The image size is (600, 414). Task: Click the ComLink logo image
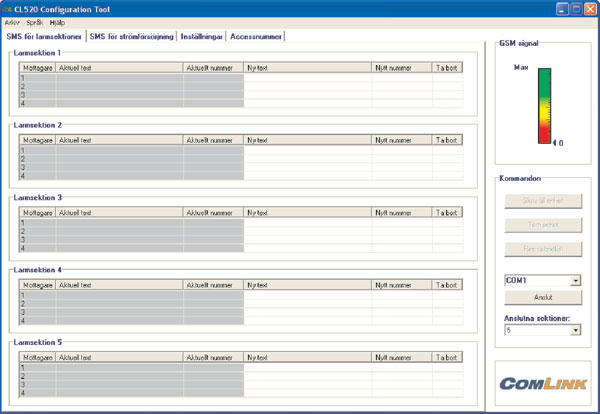pos(543,383)
